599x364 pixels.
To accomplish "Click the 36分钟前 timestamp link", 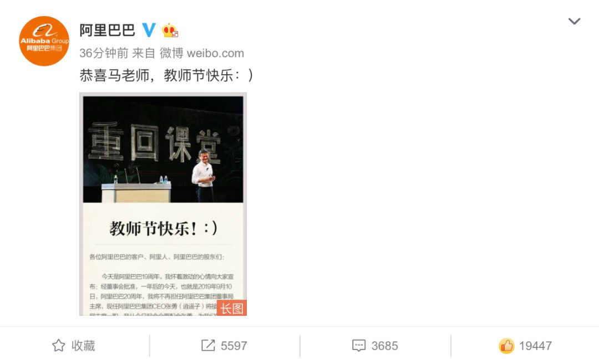I will (x=104, y=53).
